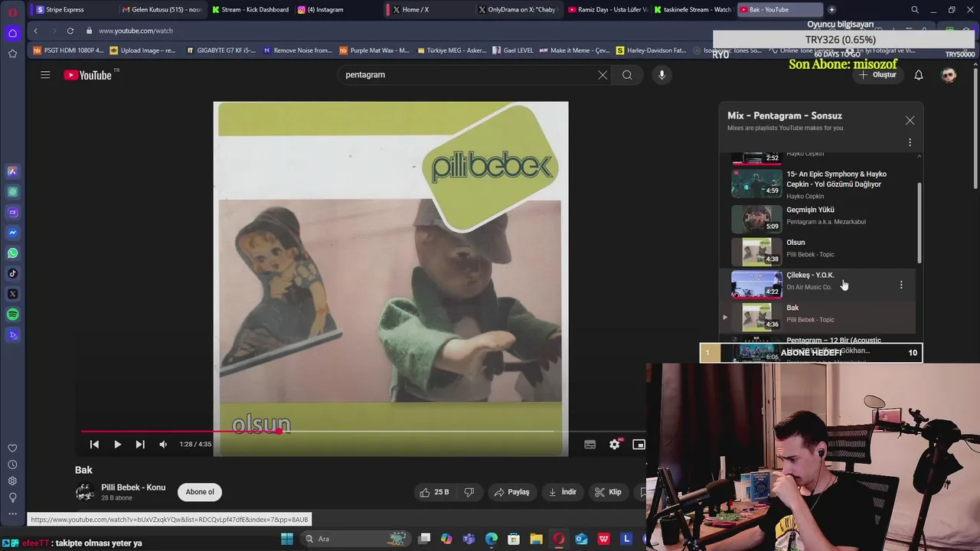Open Opera sidebar settings gear
This screenshot has width=980, height=551.
click(12, 481)
